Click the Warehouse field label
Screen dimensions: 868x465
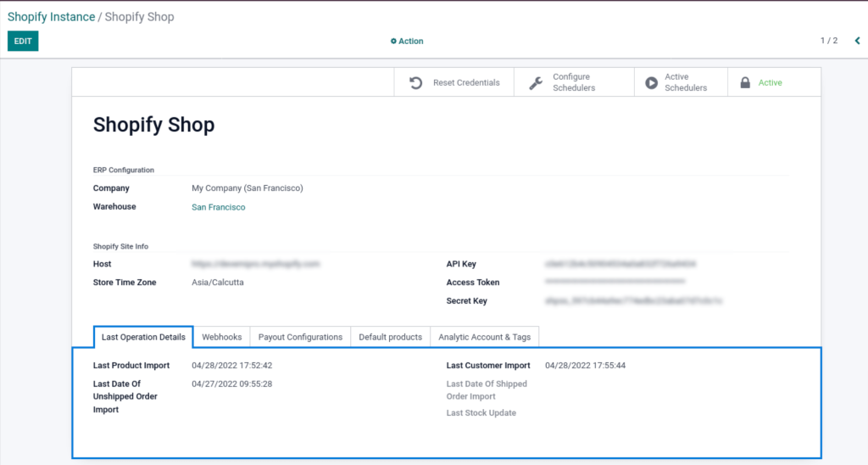pyautogui.click(x=114, y=207)
